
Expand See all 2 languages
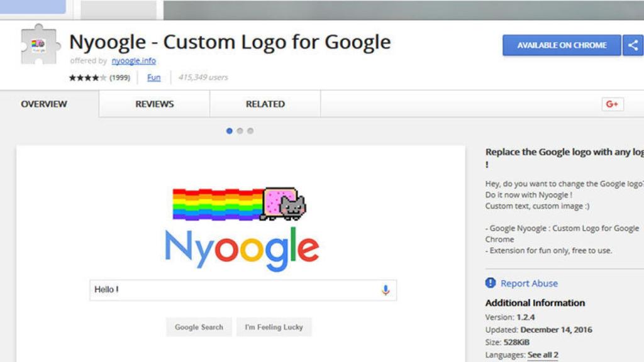543,354
